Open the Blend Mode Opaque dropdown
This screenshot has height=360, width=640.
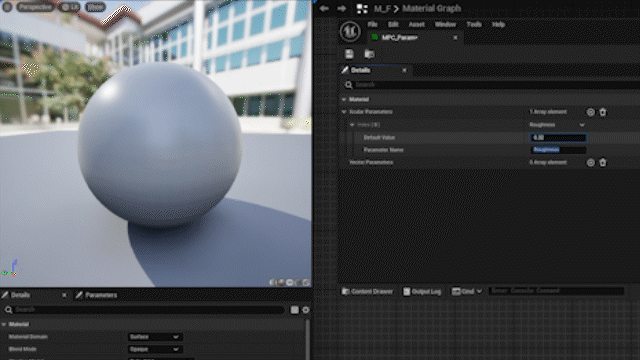point(155,349)
